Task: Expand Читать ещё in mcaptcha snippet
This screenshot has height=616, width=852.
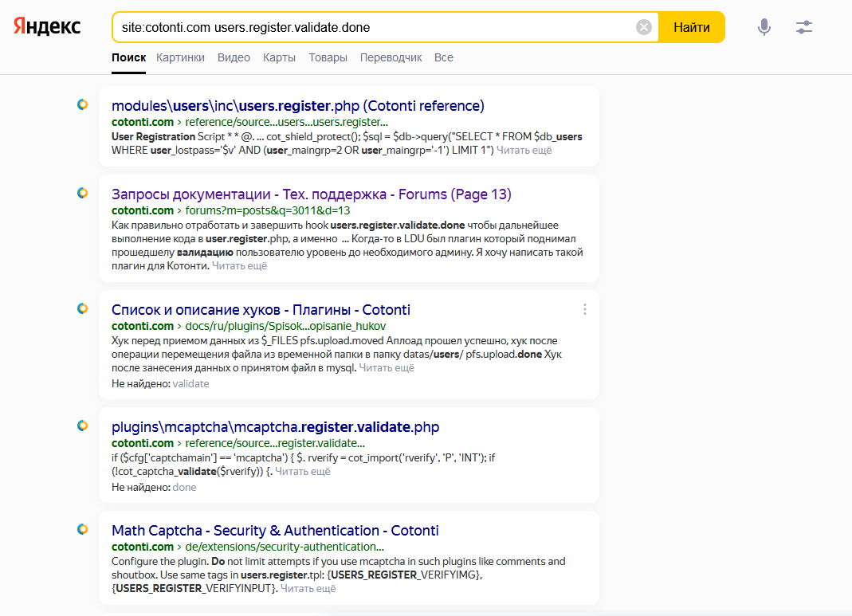Action: point(303,472)
